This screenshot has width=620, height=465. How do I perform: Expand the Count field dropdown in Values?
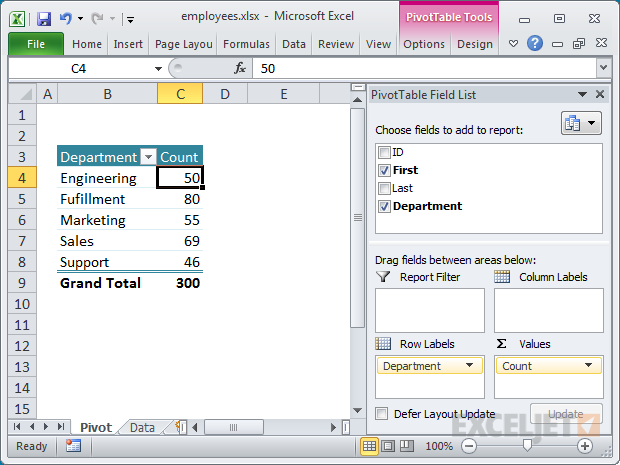coord(590,366)
